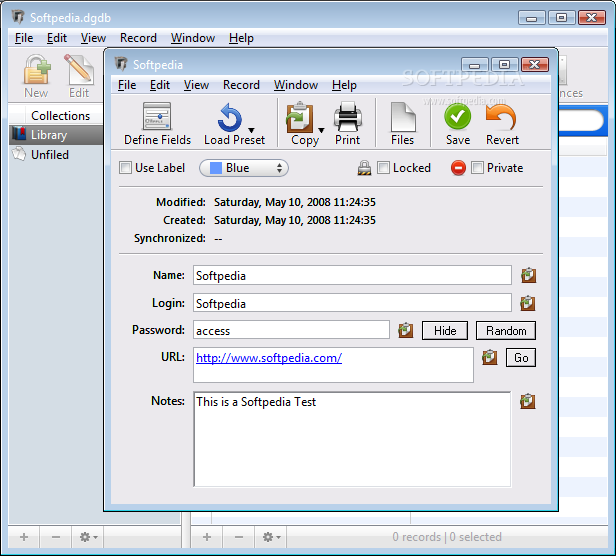Open Help menu in the Softpedia.dgdb main window
The width and height of the screenshot is (616, 556).
[x=241, y=38]
